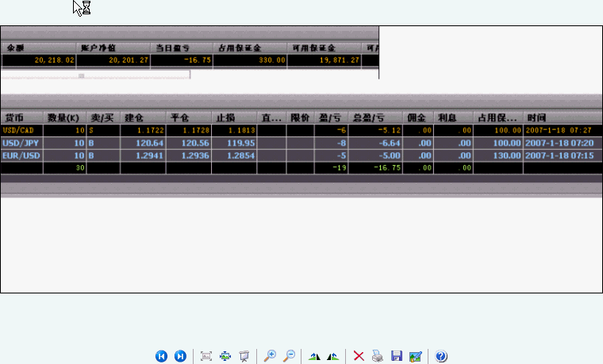Click used margin value 330.00
The image size is (603, 364).
coord(272,60)
